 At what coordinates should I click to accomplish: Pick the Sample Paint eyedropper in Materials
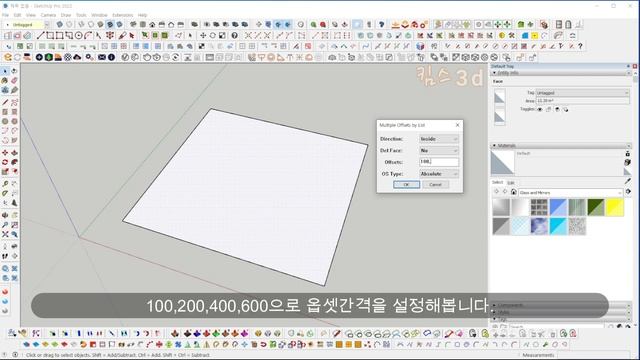pyautogui.click(x=628, y=181)
